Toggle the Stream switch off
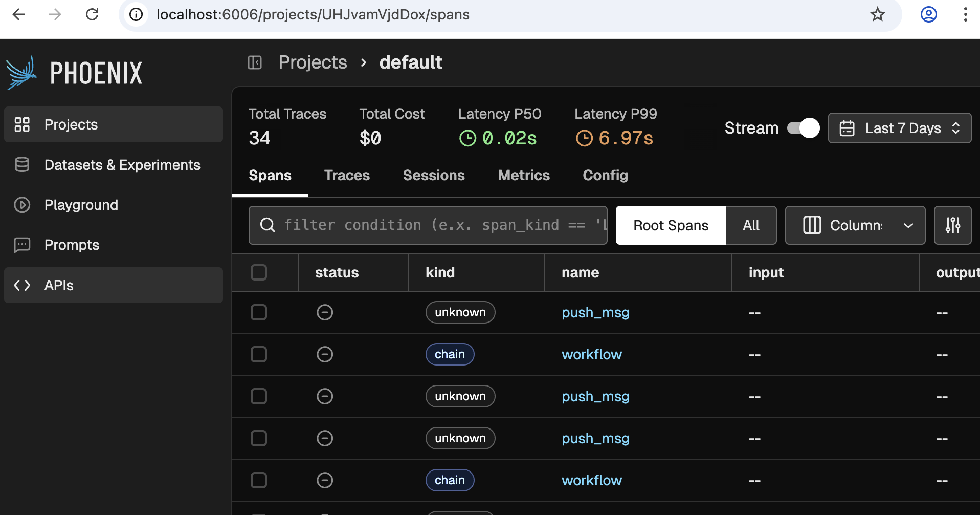 [x=803, y=128]
